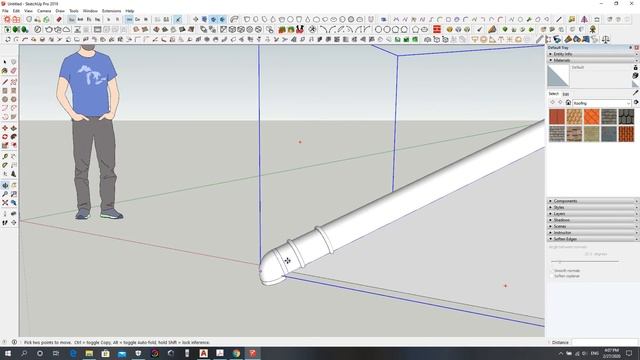Select the Rectangle drawing tool

tap(5, 91)
